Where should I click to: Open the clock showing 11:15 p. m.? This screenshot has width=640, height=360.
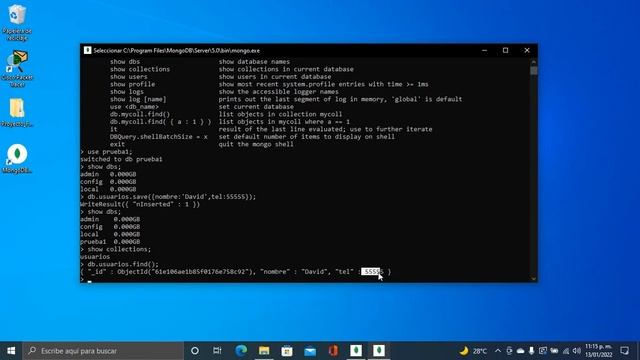click(x=599, y=351)
